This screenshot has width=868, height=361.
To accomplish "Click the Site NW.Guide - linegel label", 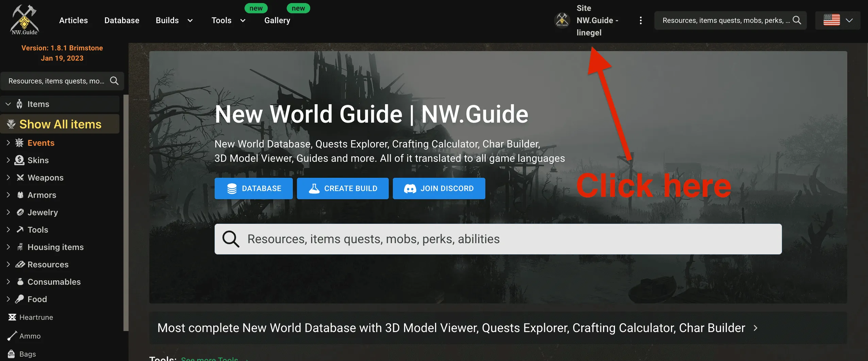I will tap(597, 20).
